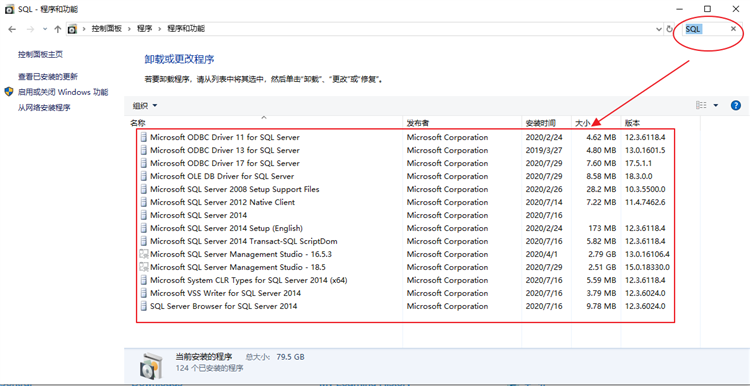This screenshot has width=750, height=386.
Task: Select SQL Server Management Studio - 18.5
Action: 238,267
